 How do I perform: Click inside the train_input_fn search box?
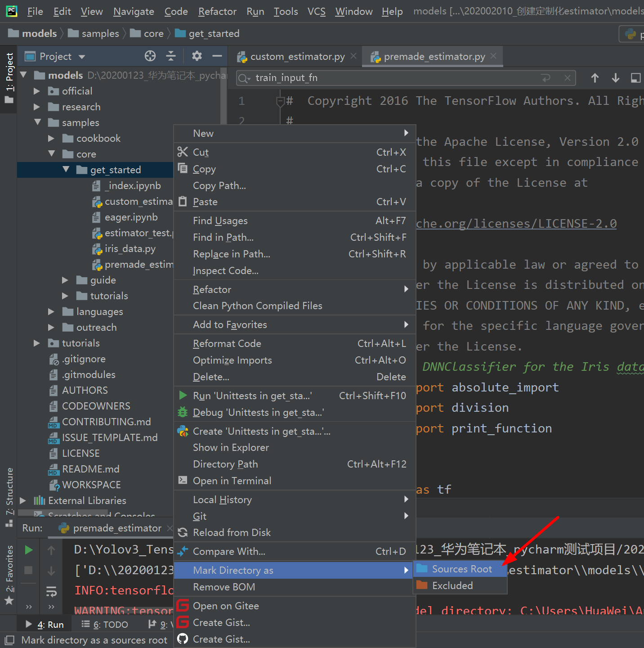point(360,78)
